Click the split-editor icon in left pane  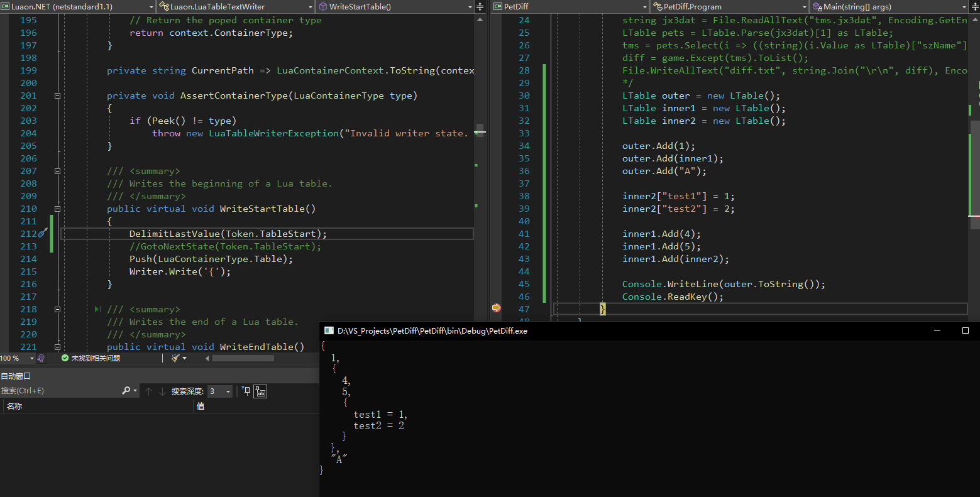(480, 7)
